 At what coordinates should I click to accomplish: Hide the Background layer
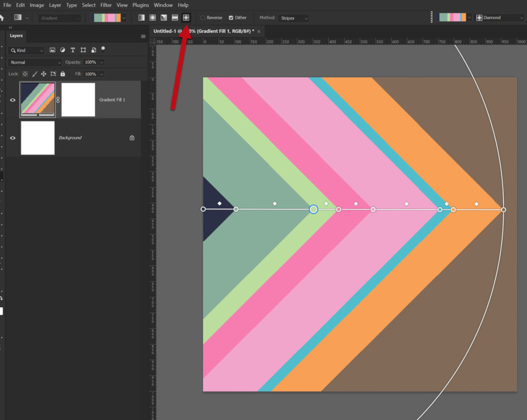pyautogui.click(x=13, y=138)
